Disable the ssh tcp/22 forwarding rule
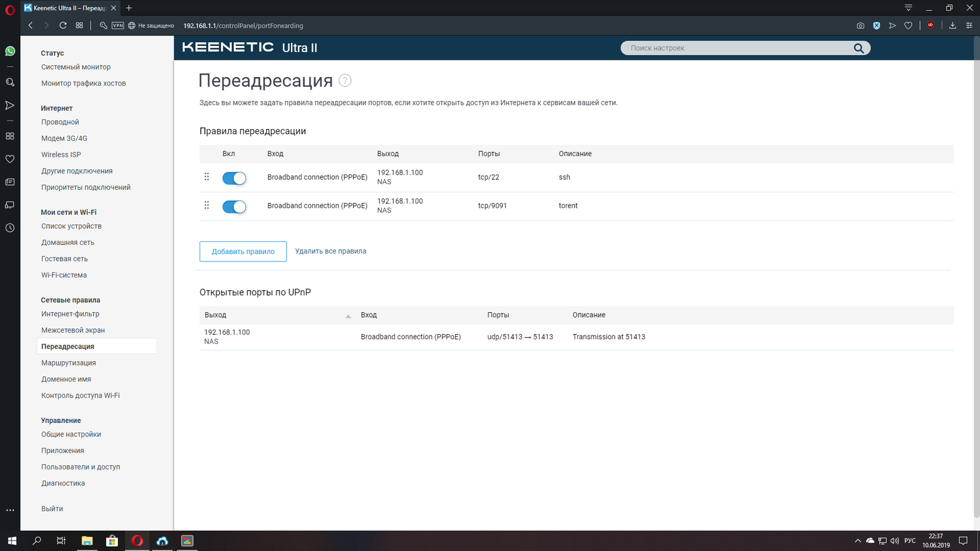 (x=234, y=178)
